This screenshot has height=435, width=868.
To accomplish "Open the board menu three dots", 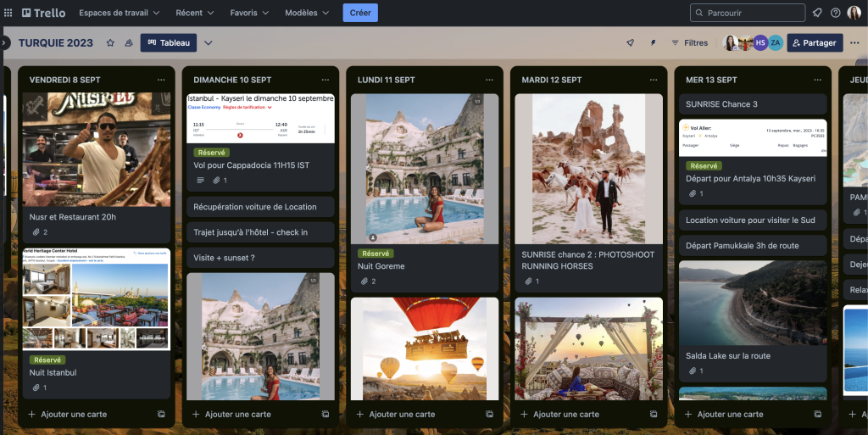I will tap(854, 43).
